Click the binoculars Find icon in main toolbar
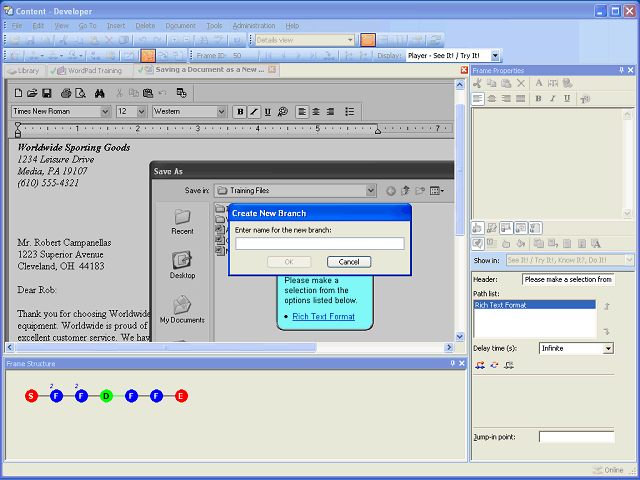 [203, 40]
